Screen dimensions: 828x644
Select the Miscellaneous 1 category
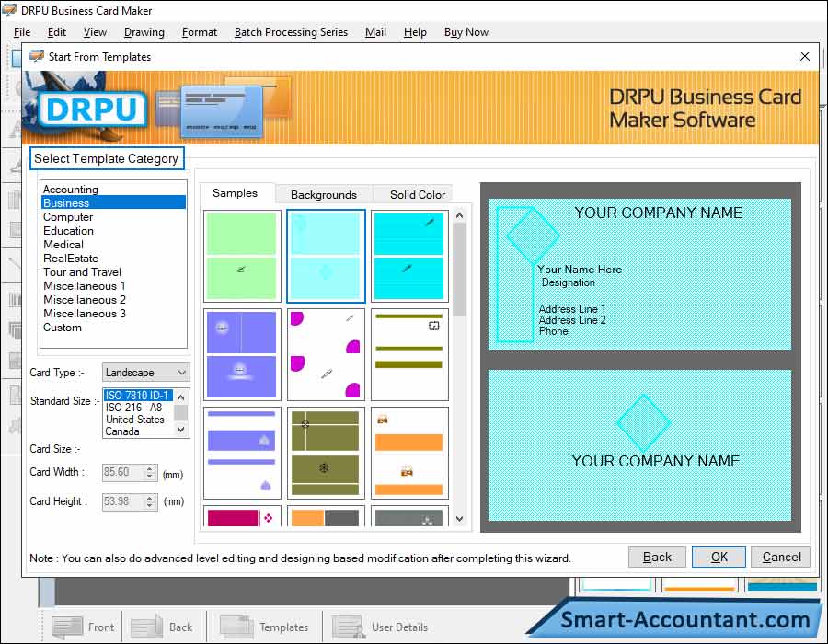pyautogui.click(x=113, y=285)
